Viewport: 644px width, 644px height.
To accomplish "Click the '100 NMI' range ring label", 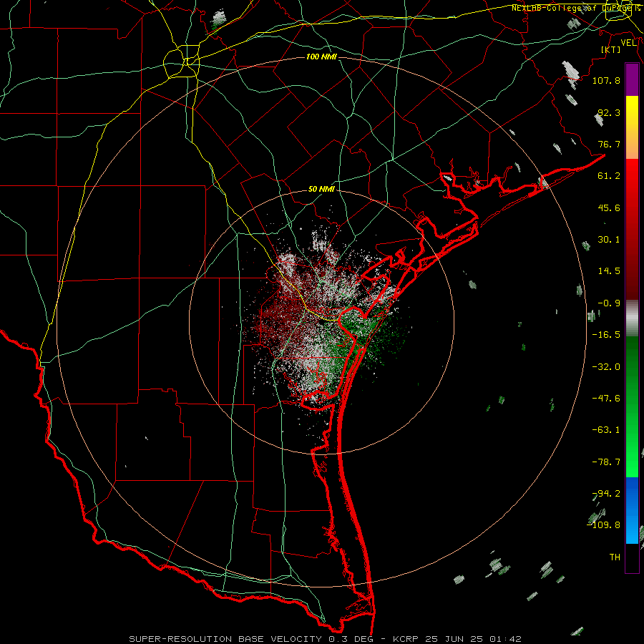I will (321, 57).
